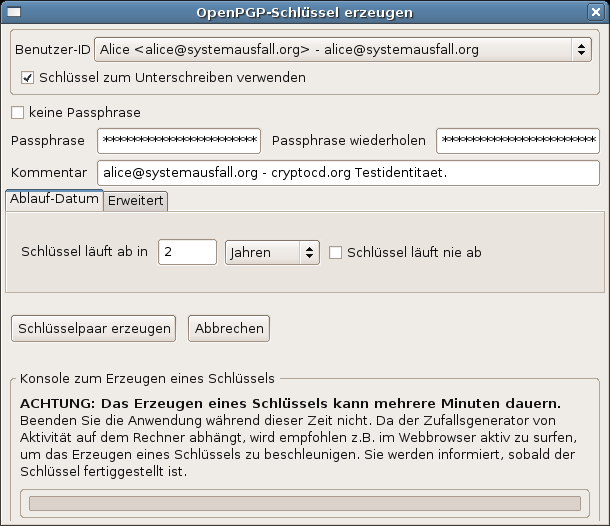Open the Erweitert tab
This screenshot has width=610, height=526.
(135, 201)
